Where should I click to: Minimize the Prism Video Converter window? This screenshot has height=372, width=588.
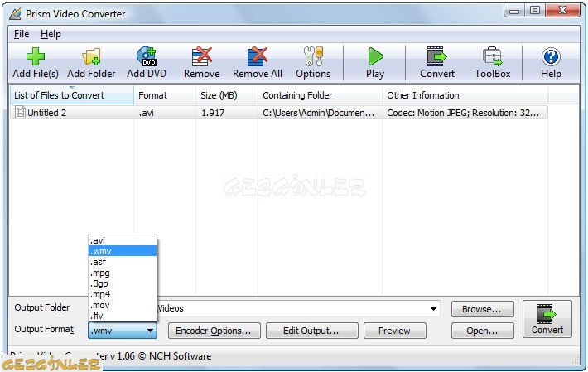(x=515, y=11)
